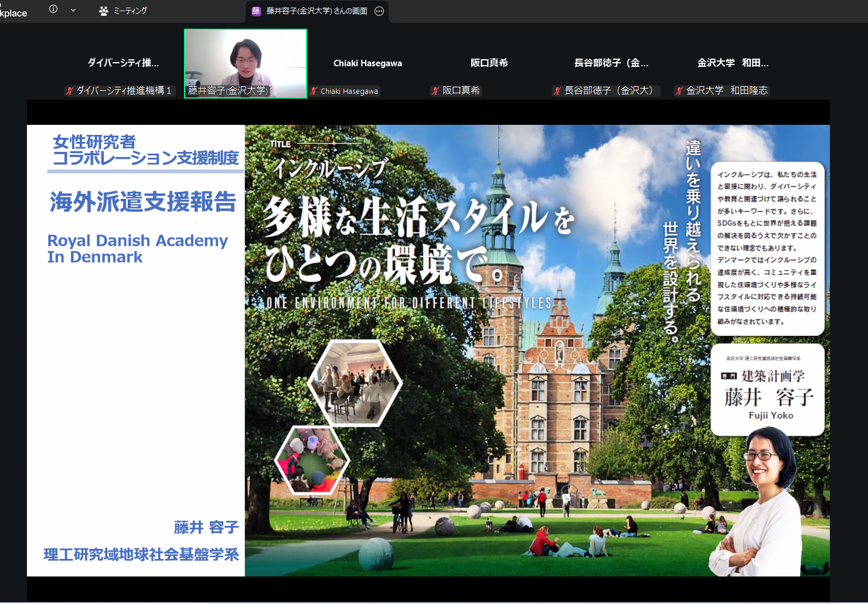Click muted mic icon for 和田隆志
The image size is (868, 604).
679,91
